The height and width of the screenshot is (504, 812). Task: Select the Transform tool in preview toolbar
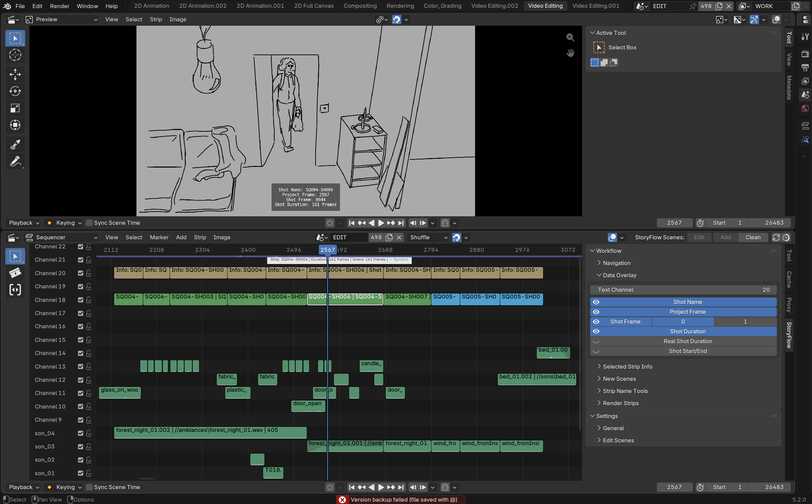point(15,125)
